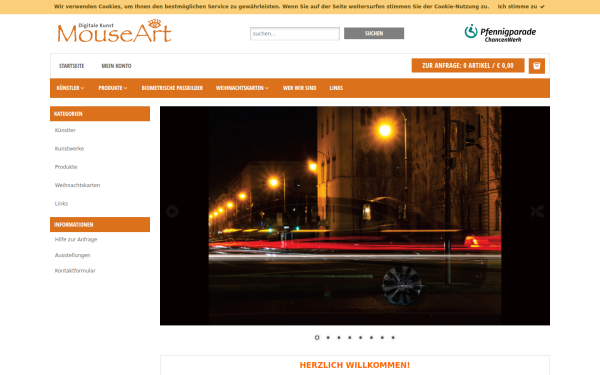Open Wer wir sind menu item
The width and height of the screenshot is (600, 375).
point(299,88)
